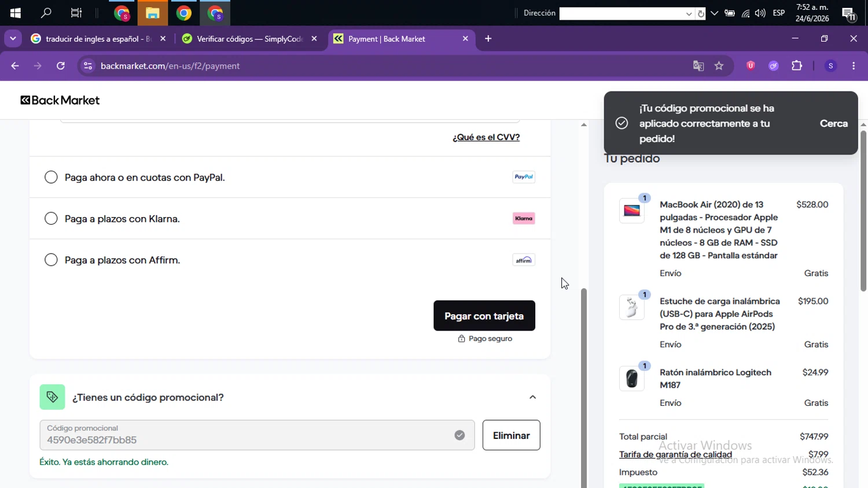The height and width of the screenshot is (488, 868).
Task: Click the 'Total parcial' amount $747.99
Action: click(x=814, y=436)
